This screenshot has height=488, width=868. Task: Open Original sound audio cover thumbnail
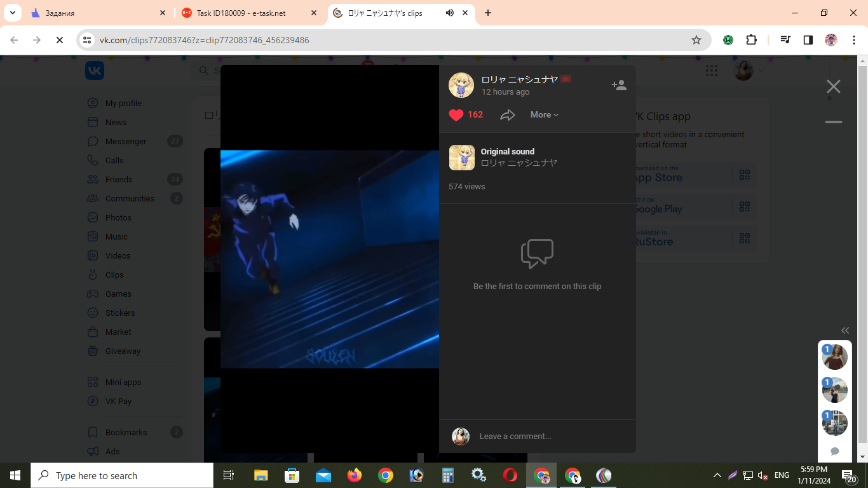click(462, 158)
